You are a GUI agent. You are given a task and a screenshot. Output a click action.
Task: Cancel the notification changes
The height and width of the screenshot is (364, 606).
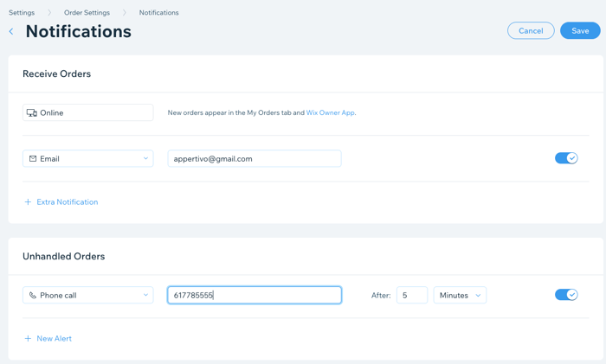tap(531, 30)
